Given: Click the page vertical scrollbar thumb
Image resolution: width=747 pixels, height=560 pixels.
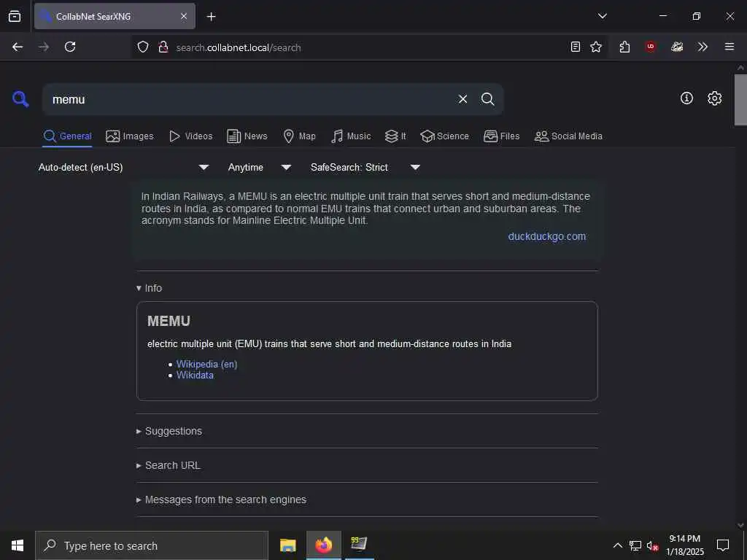Looking at the screenshot, I should pyautogui.click(x=740, y=99).
